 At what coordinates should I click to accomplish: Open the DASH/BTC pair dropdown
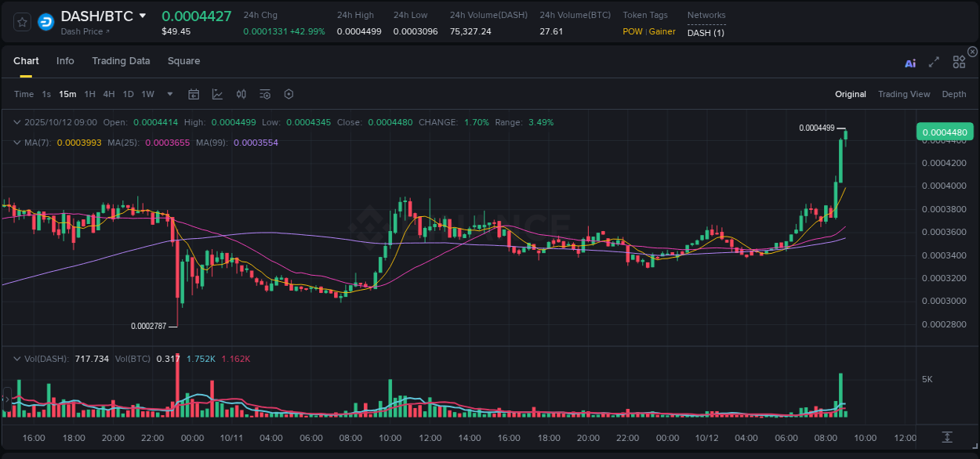click(x=143, y=15)
